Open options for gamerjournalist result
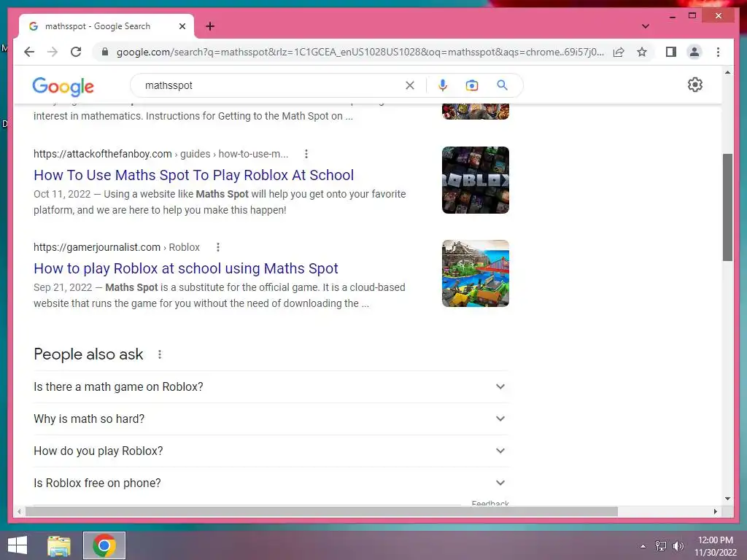 [x=217, y=247]
